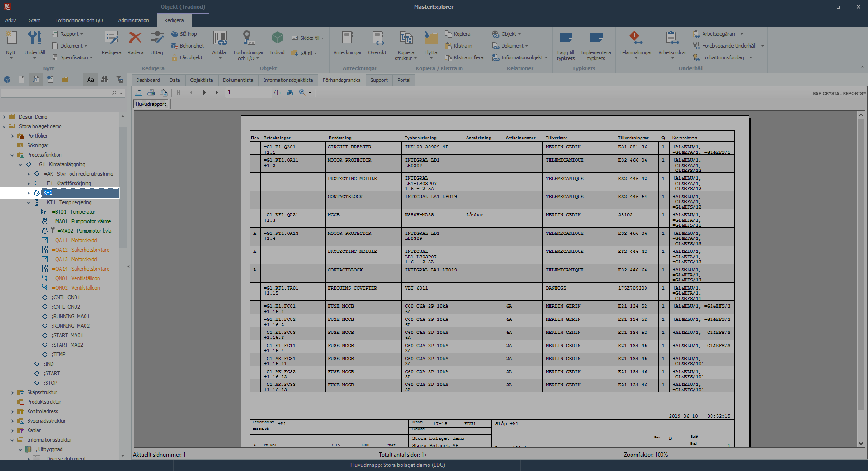Click the report vertical scrollbar down arrow
Image resolution: width=868 pixels, height=471 pixels.
861,444
